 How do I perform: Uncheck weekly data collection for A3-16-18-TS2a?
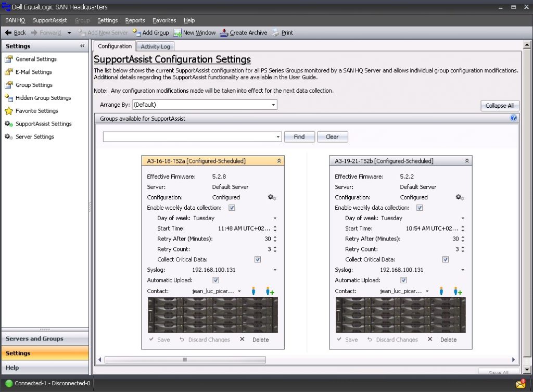point(231,207)
